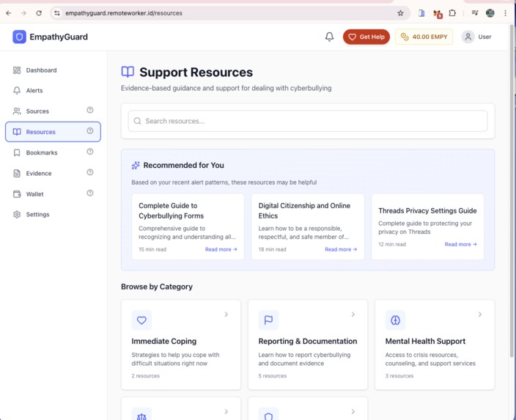Image resolution: width=516 pixels, height=420 pixels.
Task: Open the Immediate Coping category title
Action: pos(164,342)
